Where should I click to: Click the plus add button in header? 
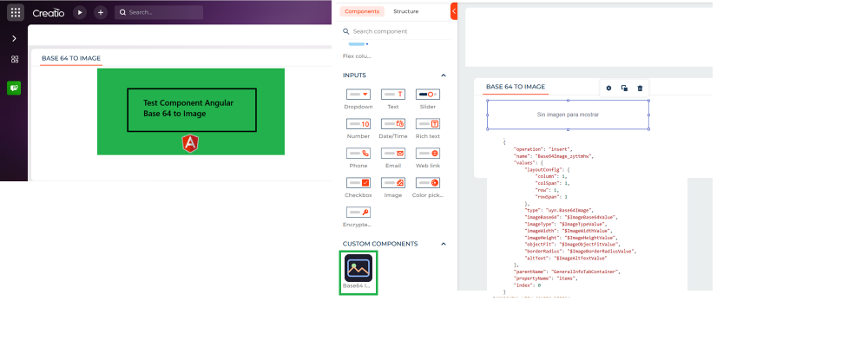pyautogui.click(x=101, y=13)
